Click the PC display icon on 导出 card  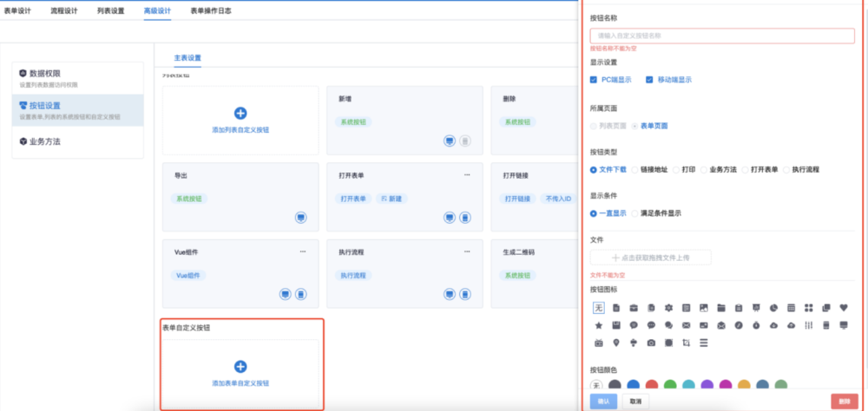(x=299, y=217)
